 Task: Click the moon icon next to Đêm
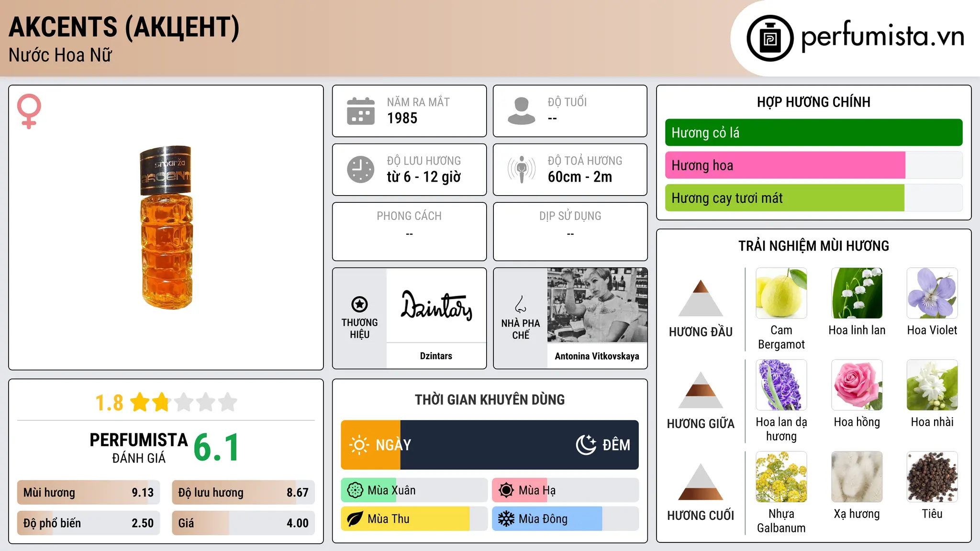(586, 445)
